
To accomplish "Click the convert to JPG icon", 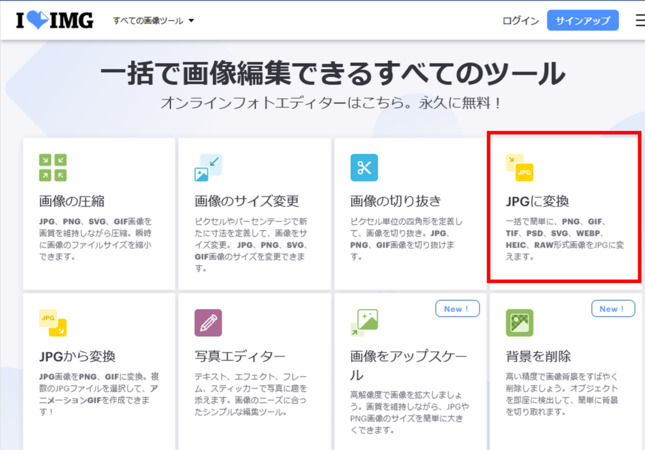I will point(519,167).
